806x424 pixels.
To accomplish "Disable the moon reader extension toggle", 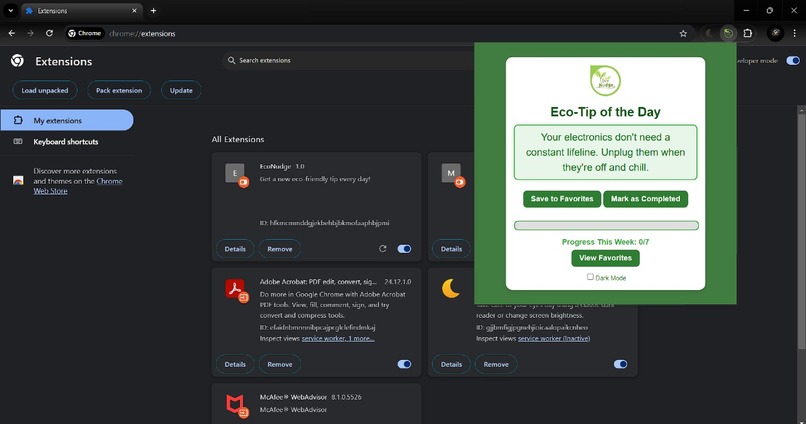I will coord(620,364).
